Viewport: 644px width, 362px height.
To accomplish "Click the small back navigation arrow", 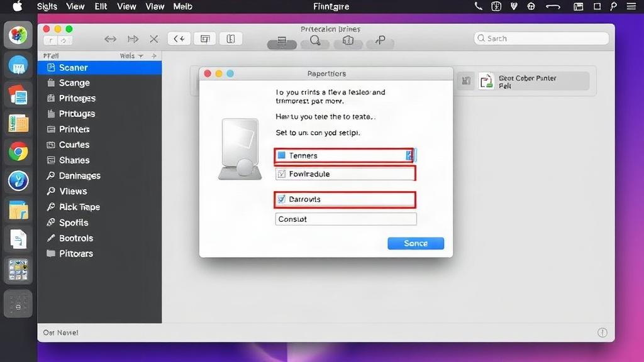I will pos(50,40).
